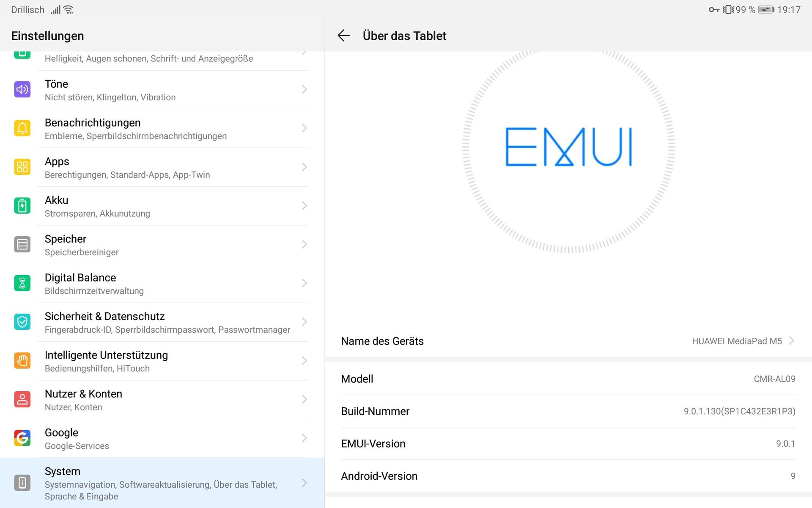Tap the Nutzer & Konten person icon
Screen dimensions: 812x508
tap(22, 399)
